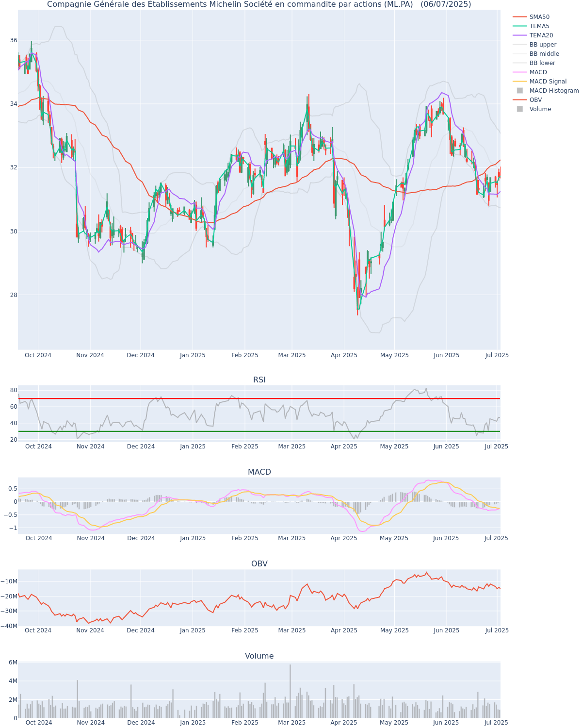Click the 40 label on RSI axis
The image size is (582, 728).
[x=14, y=423]
